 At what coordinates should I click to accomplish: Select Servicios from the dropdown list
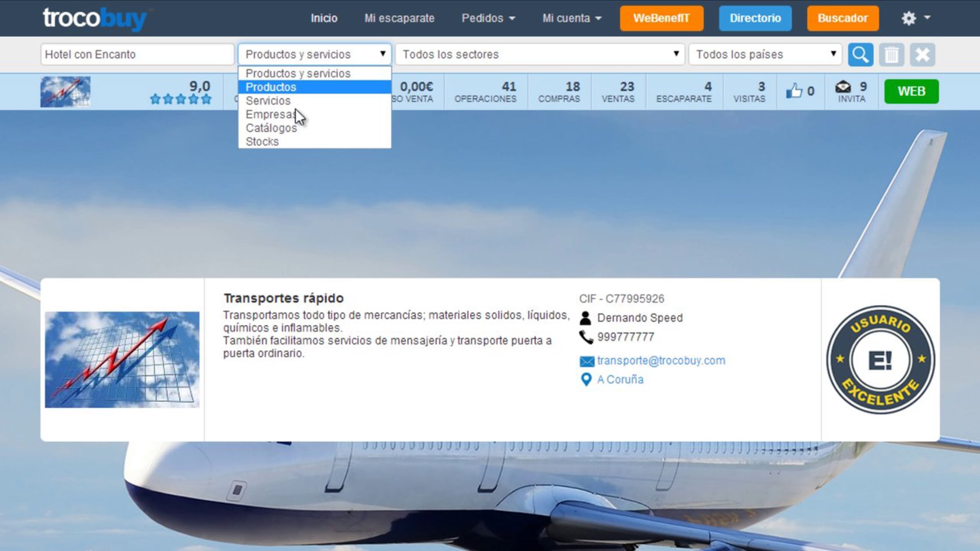268,101
